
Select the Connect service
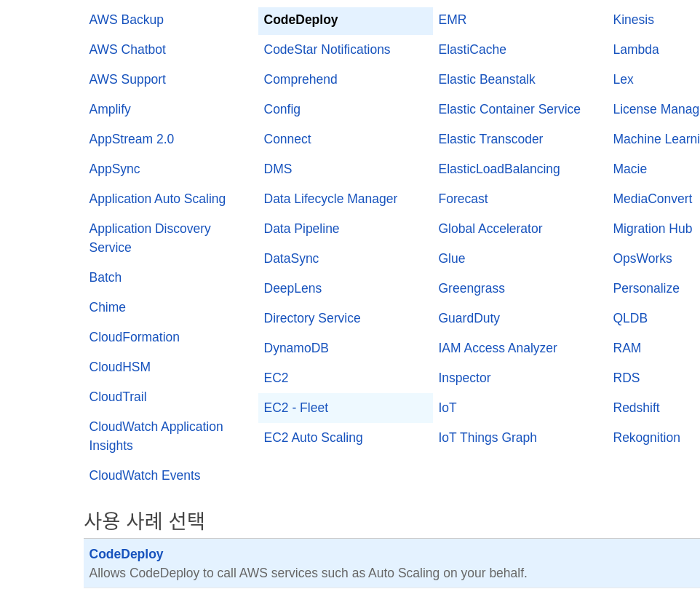pyautogui.click(x=287, y=139)
